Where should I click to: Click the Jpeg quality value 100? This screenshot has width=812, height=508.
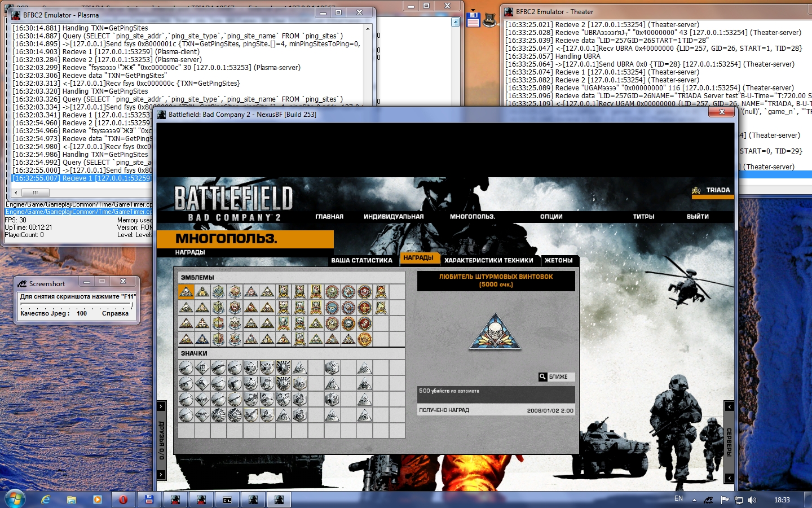pos(82,313)
